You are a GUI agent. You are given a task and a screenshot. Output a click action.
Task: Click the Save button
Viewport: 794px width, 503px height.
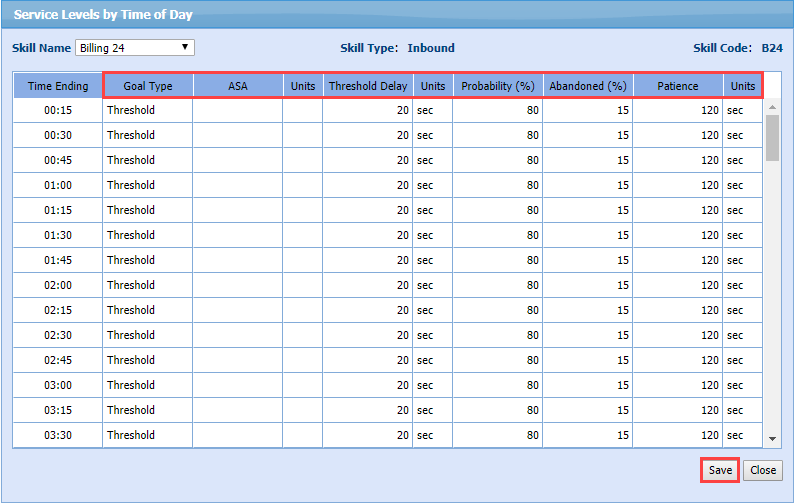coord(720,470)
